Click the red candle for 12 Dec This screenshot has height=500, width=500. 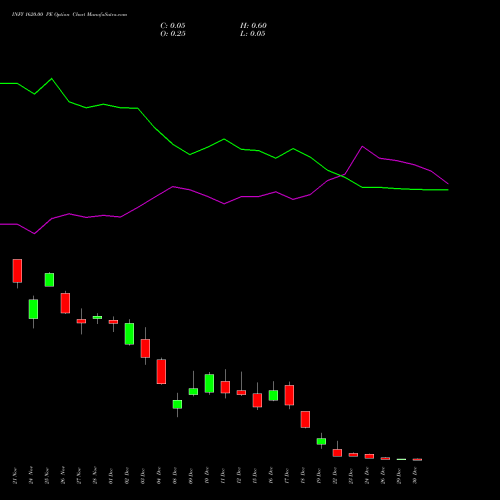[x=241, y=392]
